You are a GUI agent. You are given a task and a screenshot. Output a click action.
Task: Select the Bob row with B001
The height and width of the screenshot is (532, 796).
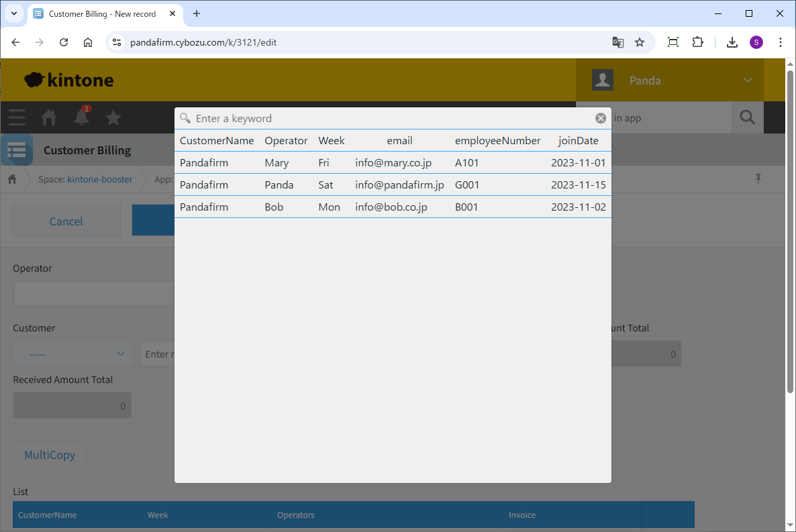[393, 207]
